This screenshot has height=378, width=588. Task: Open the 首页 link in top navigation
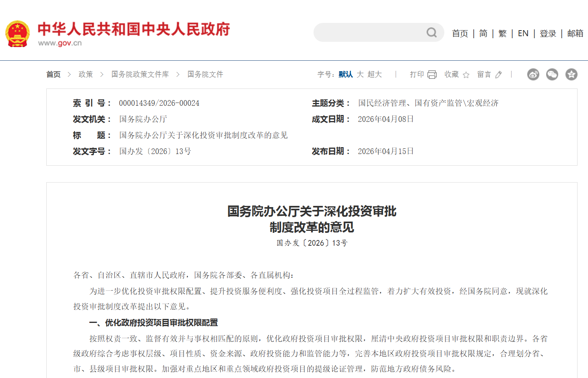(460, 33)
